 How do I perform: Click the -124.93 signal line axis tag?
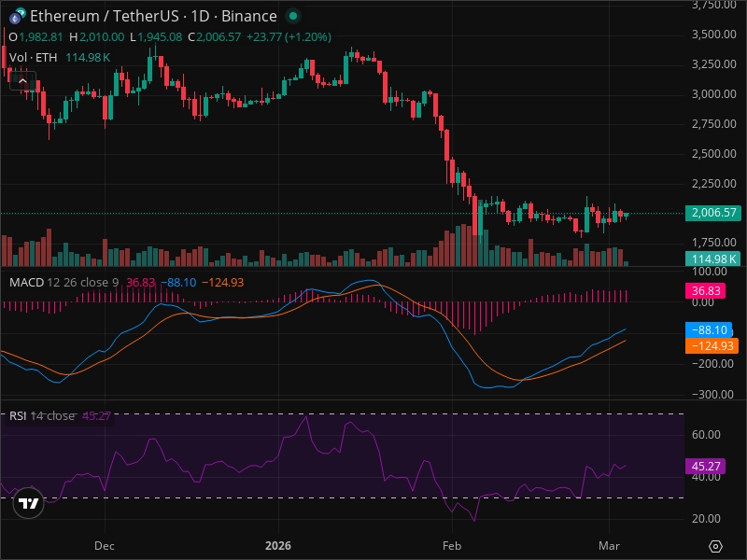click(x=712, y=345)
